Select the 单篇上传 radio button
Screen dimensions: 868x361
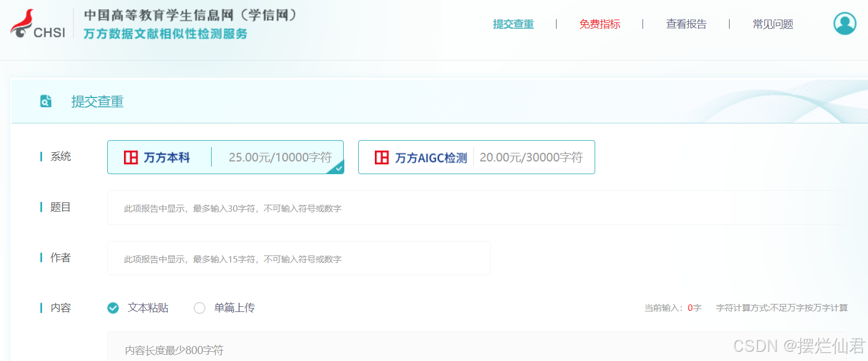200,308
